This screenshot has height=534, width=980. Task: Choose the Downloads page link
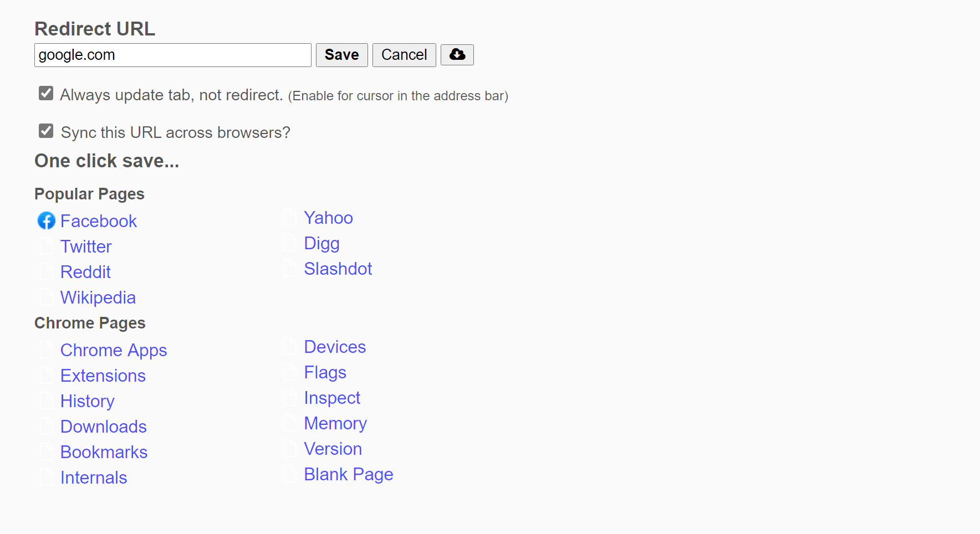[x=104, y=427]
